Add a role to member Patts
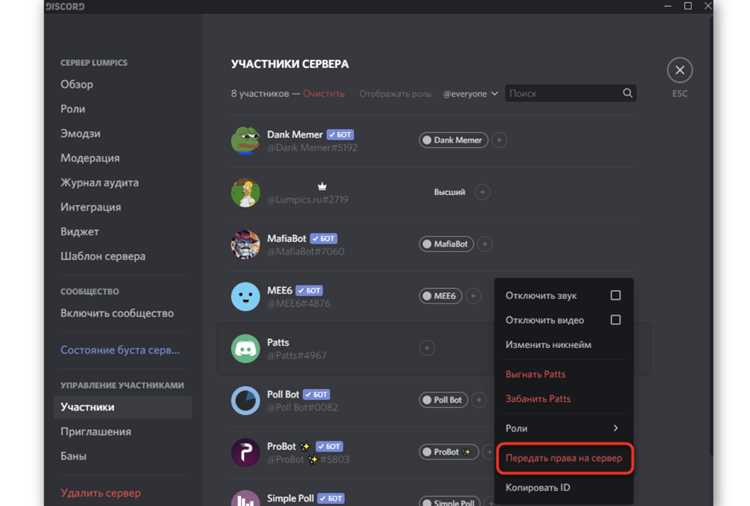The image size is (750, 506). [x=427, y=348]
